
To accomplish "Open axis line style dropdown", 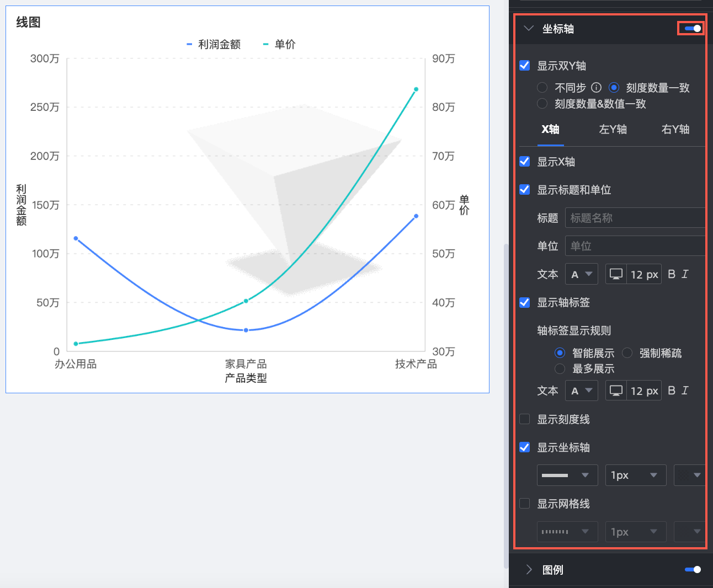I will tap(567, 475).
